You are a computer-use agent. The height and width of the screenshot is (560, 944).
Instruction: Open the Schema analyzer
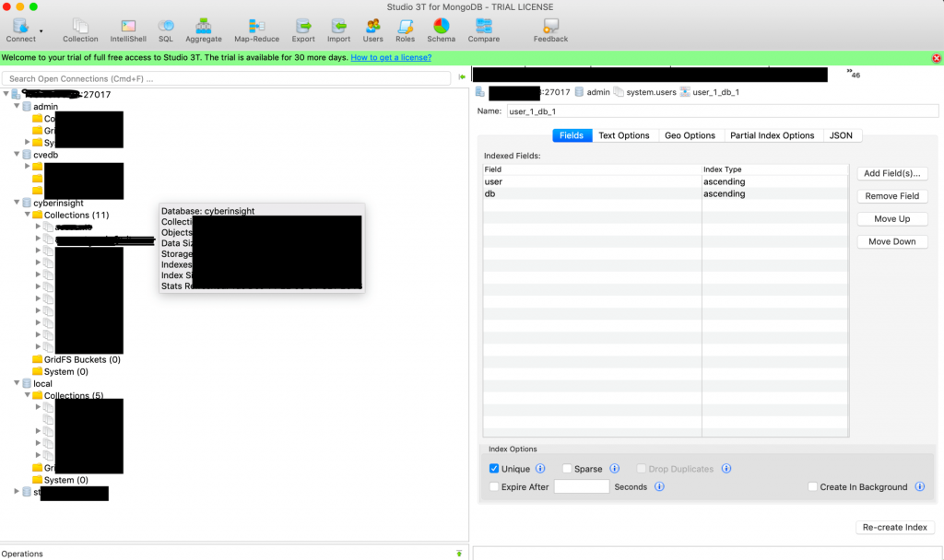pos(441,30)
